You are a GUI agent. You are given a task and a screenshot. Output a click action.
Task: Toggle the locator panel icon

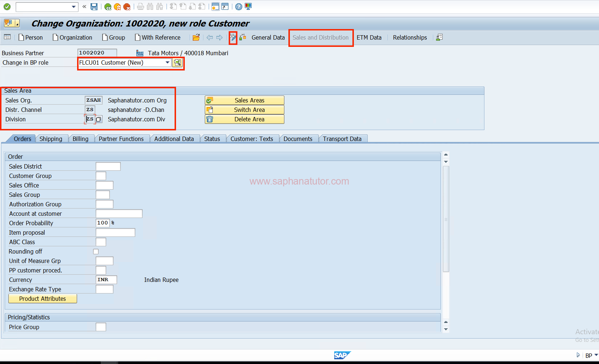pos(7,37)
